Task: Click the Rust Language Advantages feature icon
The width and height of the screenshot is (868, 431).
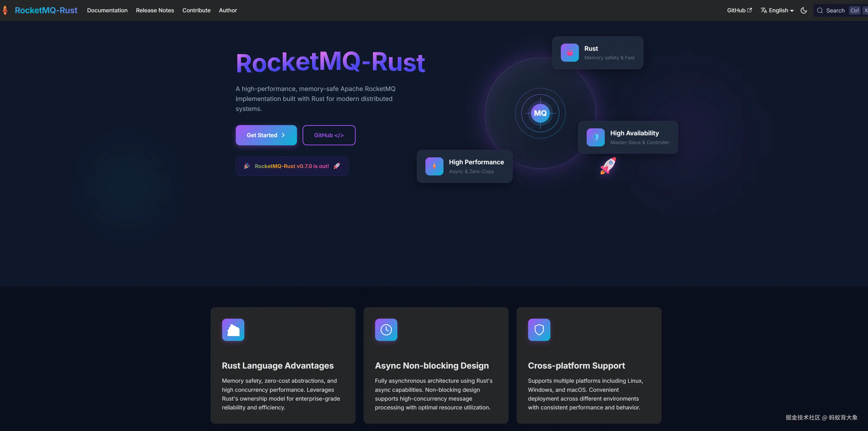Action: pyautogui.click(x=233, y=330)
